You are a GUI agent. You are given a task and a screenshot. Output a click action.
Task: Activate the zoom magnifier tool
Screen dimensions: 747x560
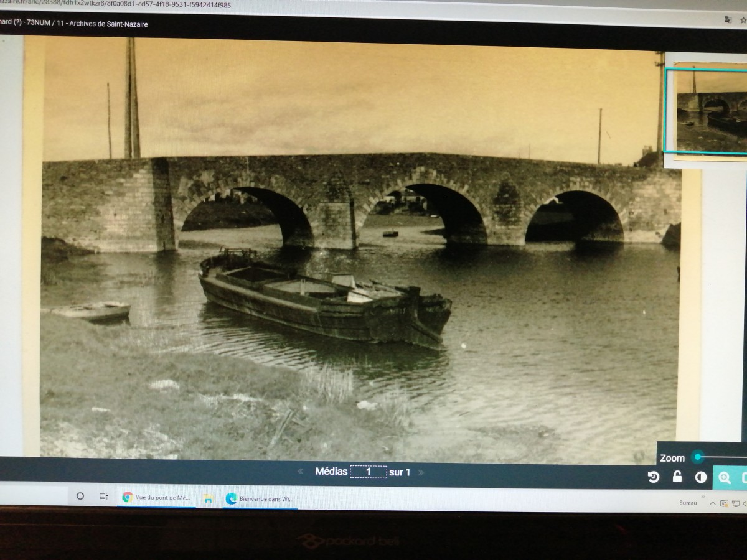(x=725, y=478)
